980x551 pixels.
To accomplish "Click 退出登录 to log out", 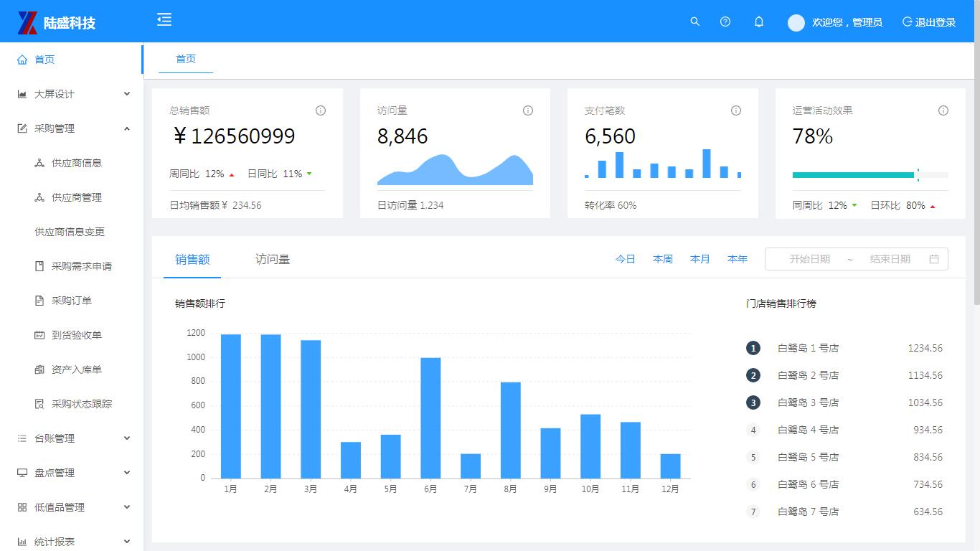I will tap(929, 22).
